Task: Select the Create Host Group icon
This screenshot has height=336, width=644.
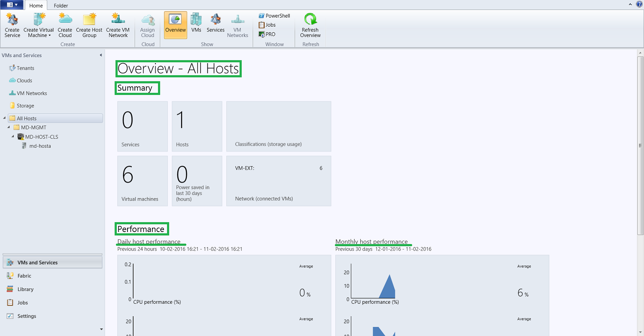Action: point(89,24)
